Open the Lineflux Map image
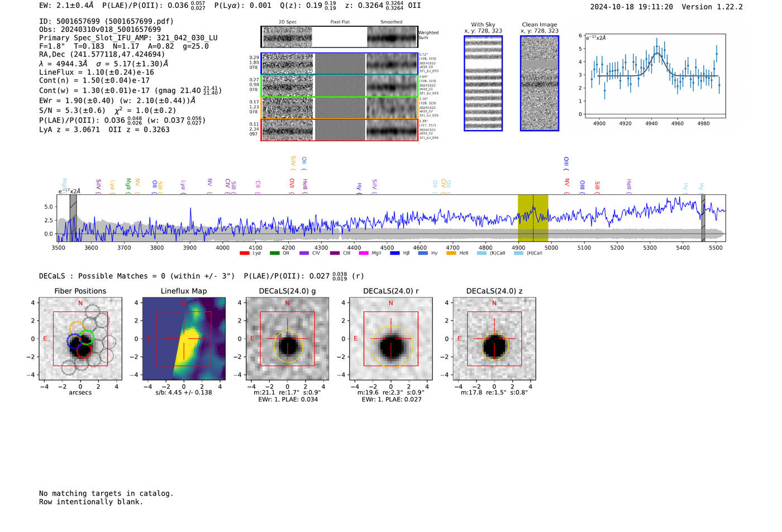The width and height of the screenshot is (782, 532). [x=184, y=339]
